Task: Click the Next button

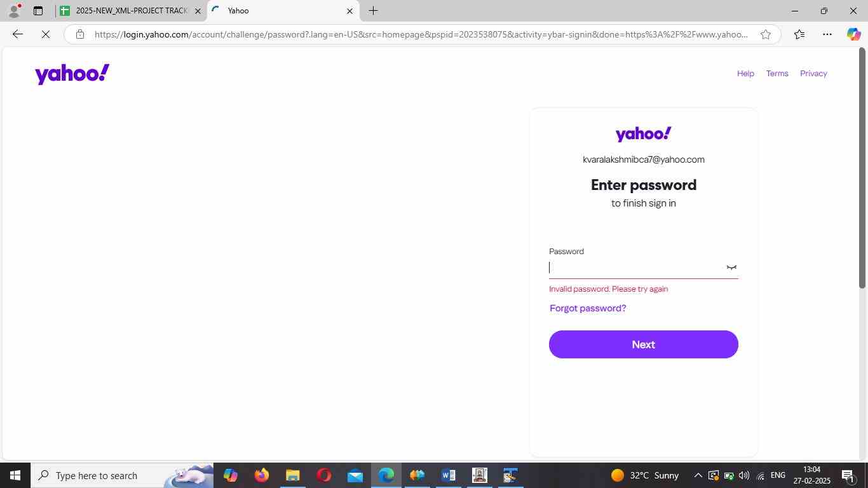Action: 643,344
